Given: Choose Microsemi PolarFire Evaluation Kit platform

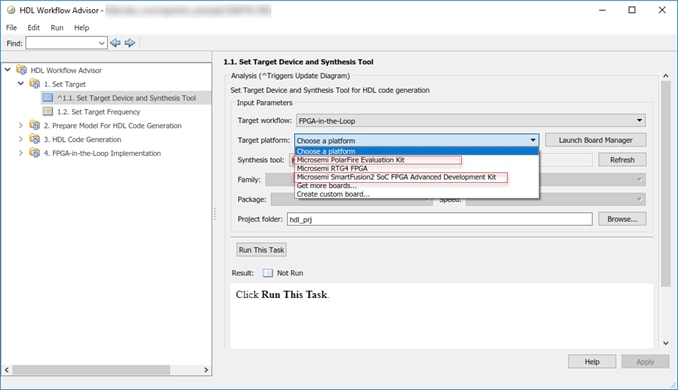Looking at the screenshot, I should point(350,160).
